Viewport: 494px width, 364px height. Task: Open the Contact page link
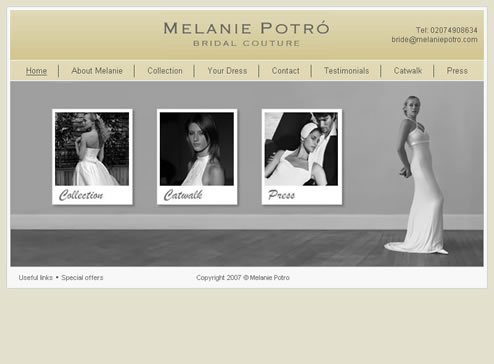pyautogui.click(x=286, y=71)
